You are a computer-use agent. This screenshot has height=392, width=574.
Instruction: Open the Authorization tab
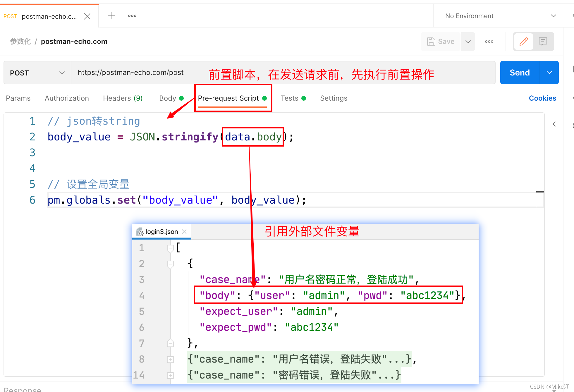tap(67, 98)
